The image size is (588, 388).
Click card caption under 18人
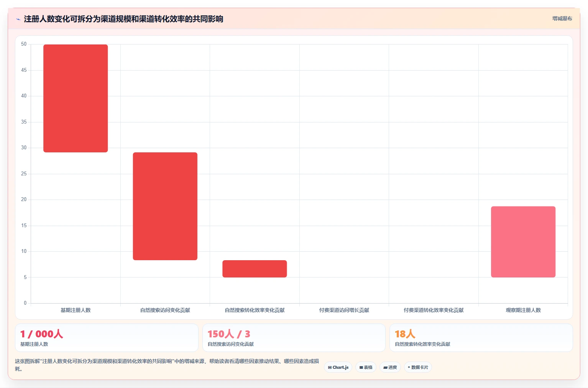pos(422,344)
